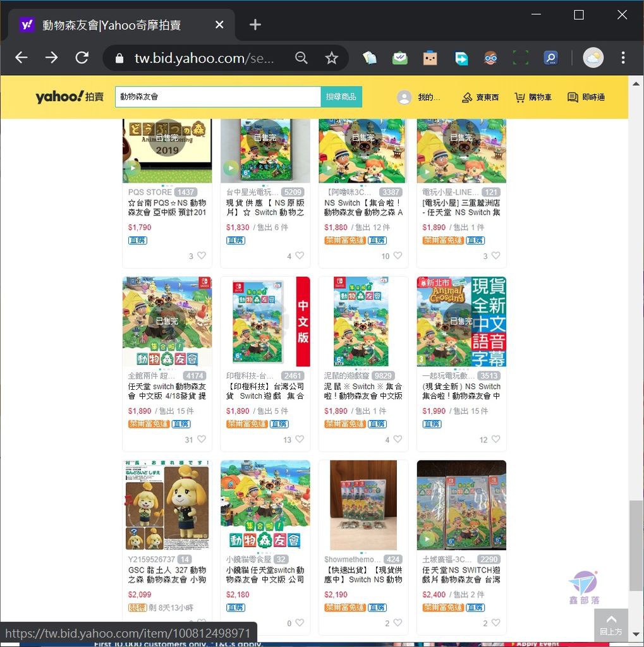The width and height of the screenshot is (644, 647).
Task: Open listing GSC 黏土人 327 動物之森
Action: coord(167,575)
